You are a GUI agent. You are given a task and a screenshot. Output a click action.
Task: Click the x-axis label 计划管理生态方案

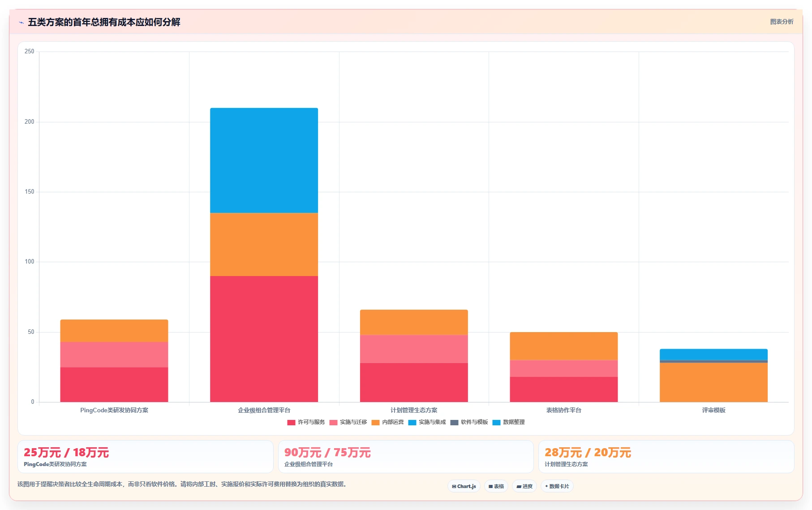click(414, 410)
